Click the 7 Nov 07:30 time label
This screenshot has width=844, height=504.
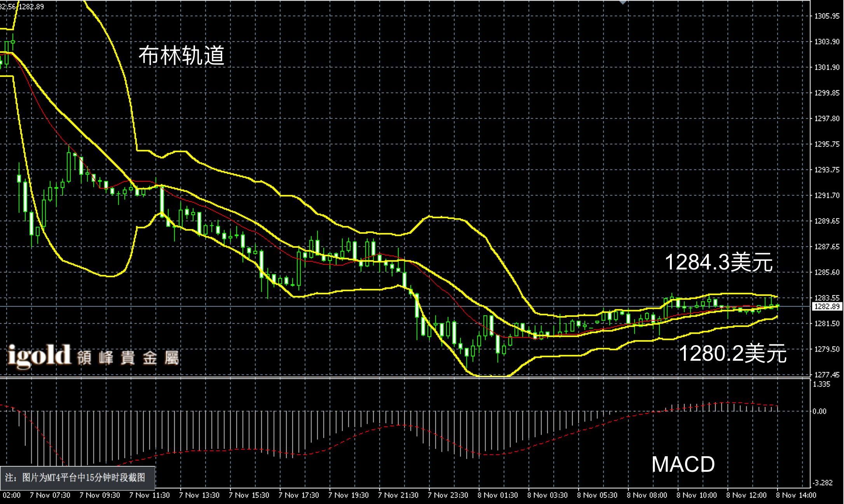pos(50,495)
